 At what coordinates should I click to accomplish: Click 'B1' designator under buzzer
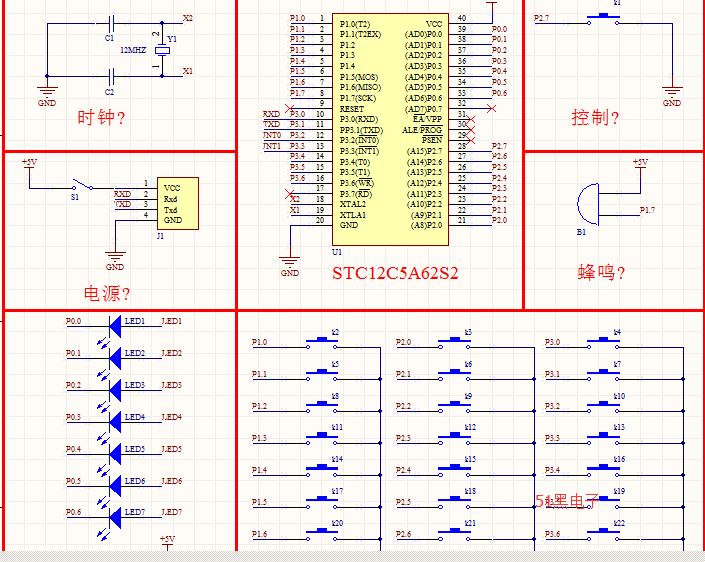point(581,232)
